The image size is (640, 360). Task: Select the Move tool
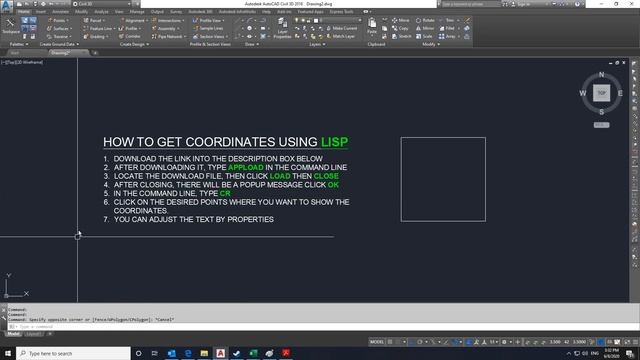coord(400,20)
